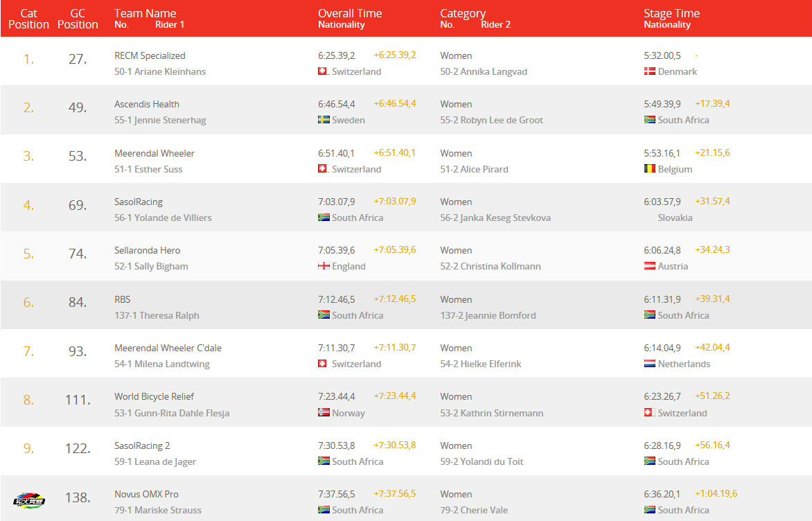Image resolution: width=812 pixels, height=521 pixels.
Task: Click the striped jersey icon in Novus OMX Pro row
Action: pos(28,500)
